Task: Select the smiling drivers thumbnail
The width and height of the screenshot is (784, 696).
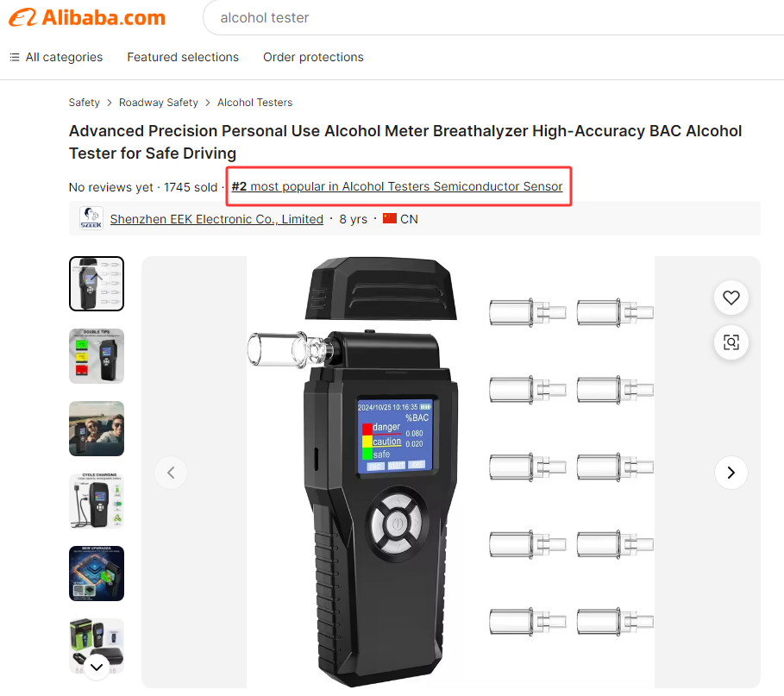Action: pos(97,429)
